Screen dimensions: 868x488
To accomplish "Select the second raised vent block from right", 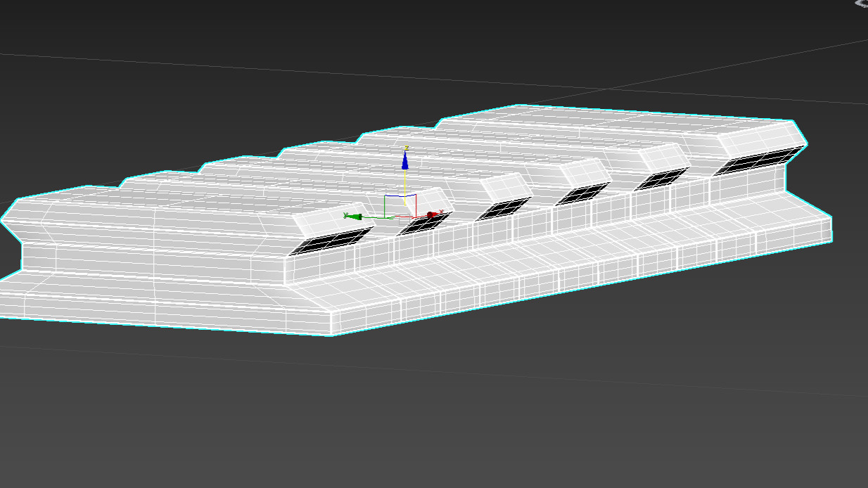I will click(x=663, y=156).
